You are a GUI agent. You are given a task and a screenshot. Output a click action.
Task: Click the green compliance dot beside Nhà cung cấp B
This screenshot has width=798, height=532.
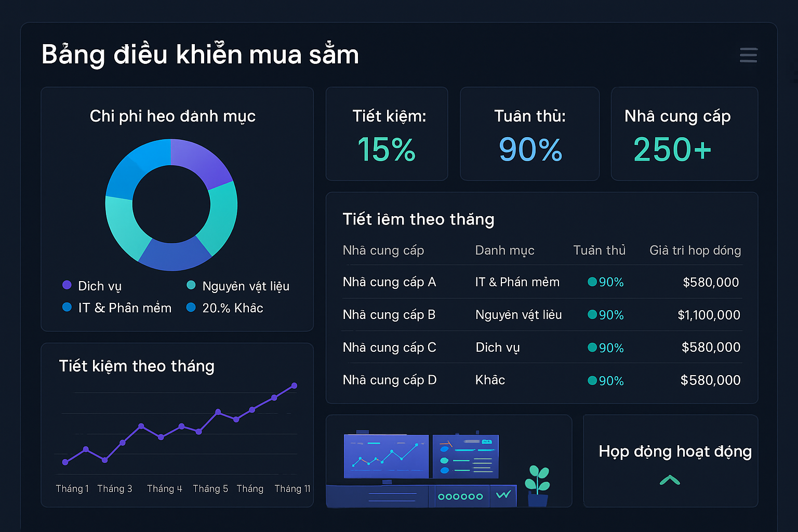(x=592, y=315)
